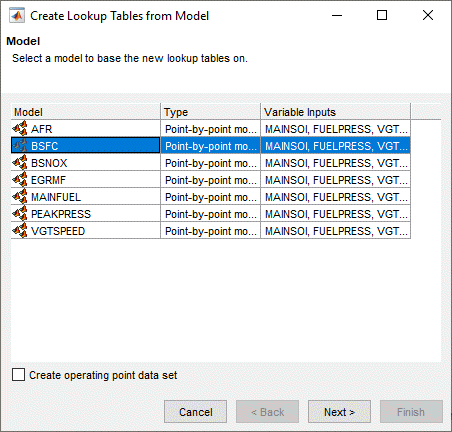Click the AFR model icon

(x=20, y=129)
